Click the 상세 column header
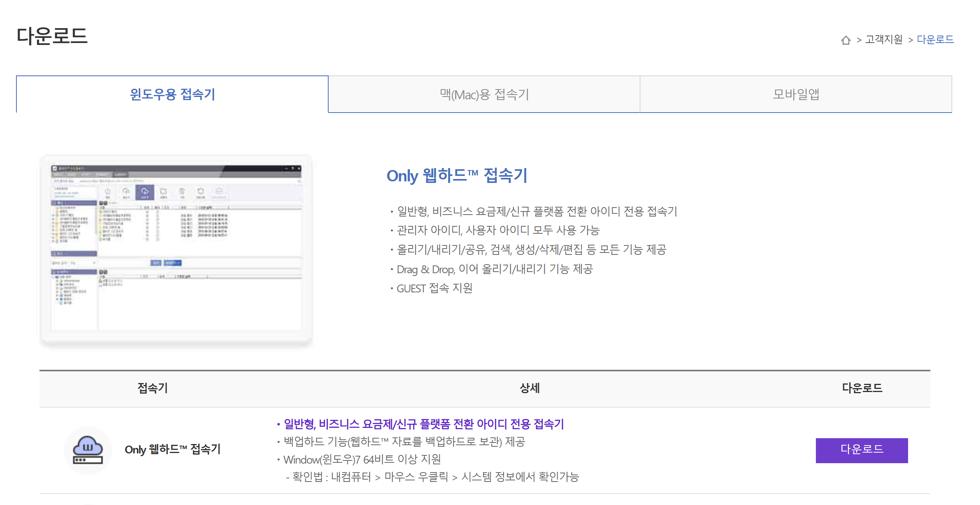 [529, 388]
